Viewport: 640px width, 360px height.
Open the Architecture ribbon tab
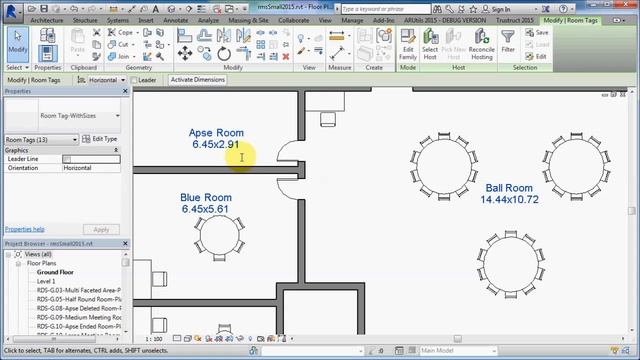[x=47, y=20]
